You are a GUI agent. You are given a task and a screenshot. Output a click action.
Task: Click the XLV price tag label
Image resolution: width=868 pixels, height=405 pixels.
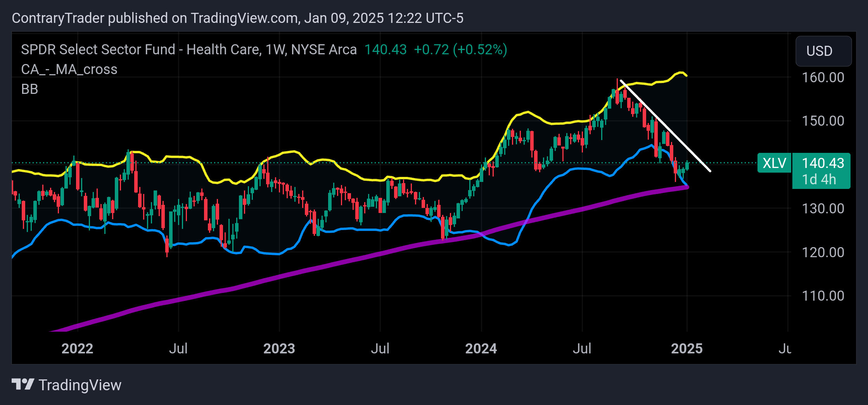tap(774, 163)
